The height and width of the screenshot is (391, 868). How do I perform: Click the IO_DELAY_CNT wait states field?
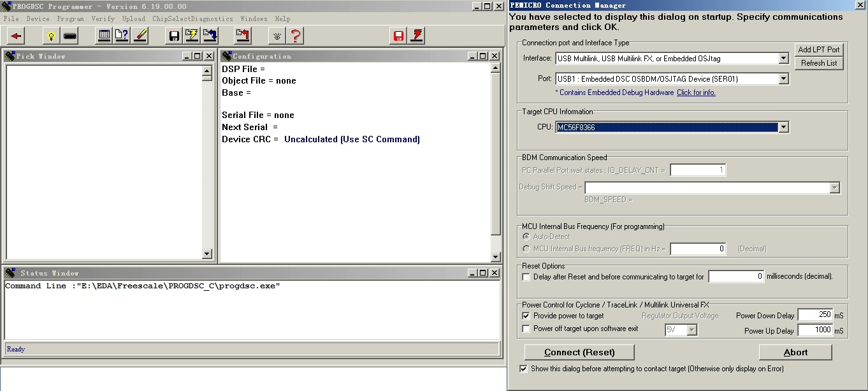click(698, 170)
